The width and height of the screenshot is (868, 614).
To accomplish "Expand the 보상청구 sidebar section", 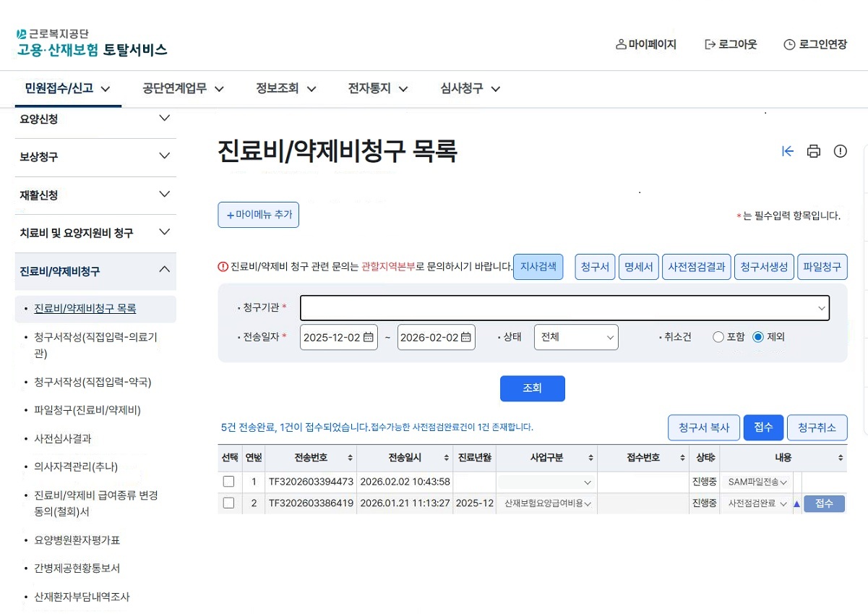I will [x=95, y=157].
